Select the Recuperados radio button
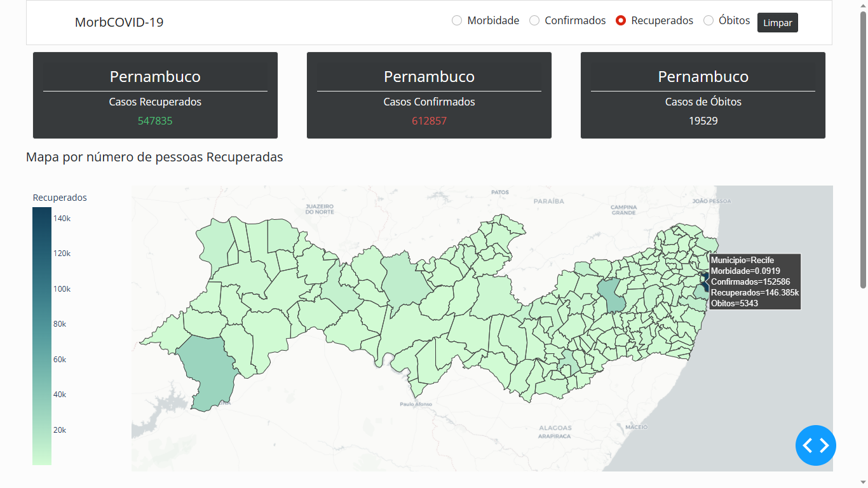 click(x=620, y=20)
